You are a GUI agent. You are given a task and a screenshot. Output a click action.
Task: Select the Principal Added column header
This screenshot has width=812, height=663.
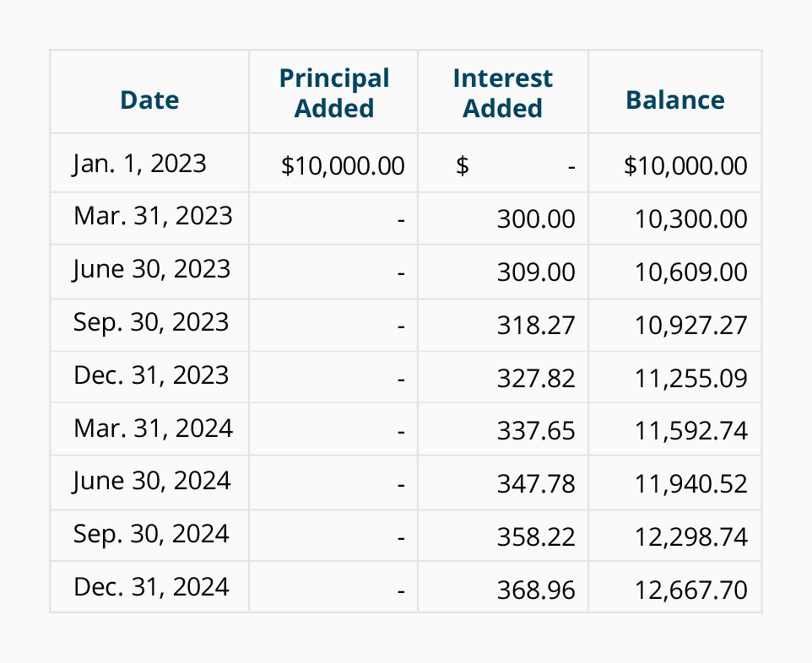tap(334, 93)
